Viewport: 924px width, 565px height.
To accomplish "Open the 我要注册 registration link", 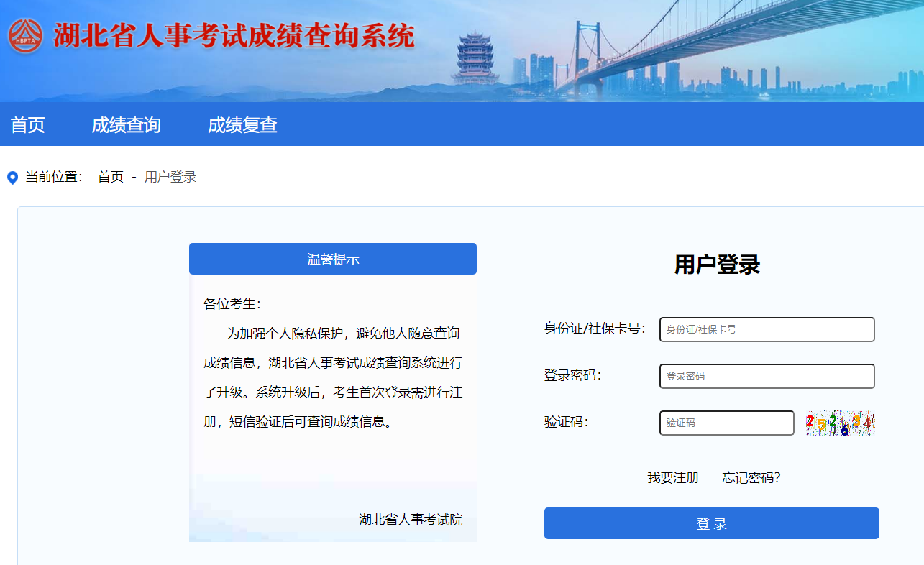I will pos(673,478).
